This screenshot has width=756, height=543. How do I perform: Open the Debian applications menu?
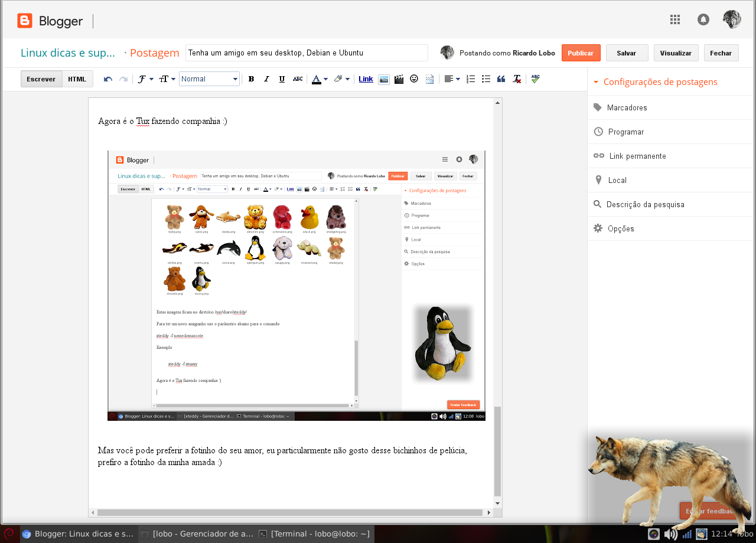coord(9,534)
